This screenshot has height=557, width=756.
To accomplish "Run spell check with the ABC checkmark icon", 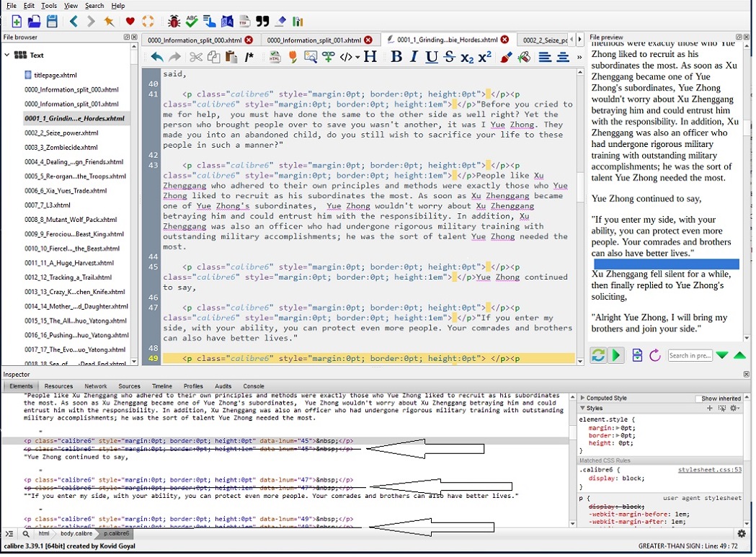I will [x=192, y=22].
